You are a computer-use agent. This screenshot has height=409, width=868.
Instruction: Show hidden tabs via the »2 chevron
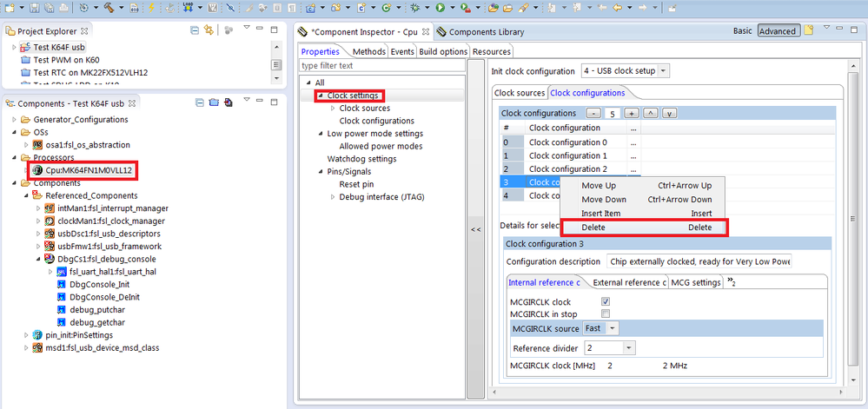point(732,281)
